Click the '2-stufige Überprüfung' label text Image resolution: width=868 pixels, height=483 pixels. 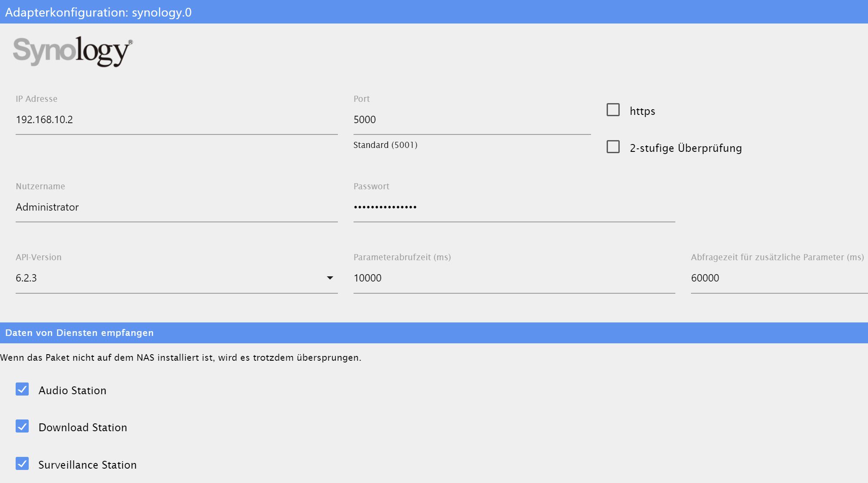pyautogui.click(x=686, y=148)
